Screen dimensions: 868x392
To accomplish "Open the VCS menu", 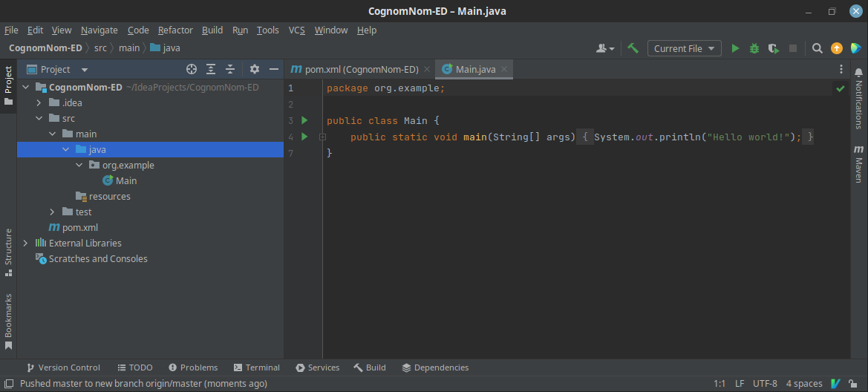I will pos(297,30).
